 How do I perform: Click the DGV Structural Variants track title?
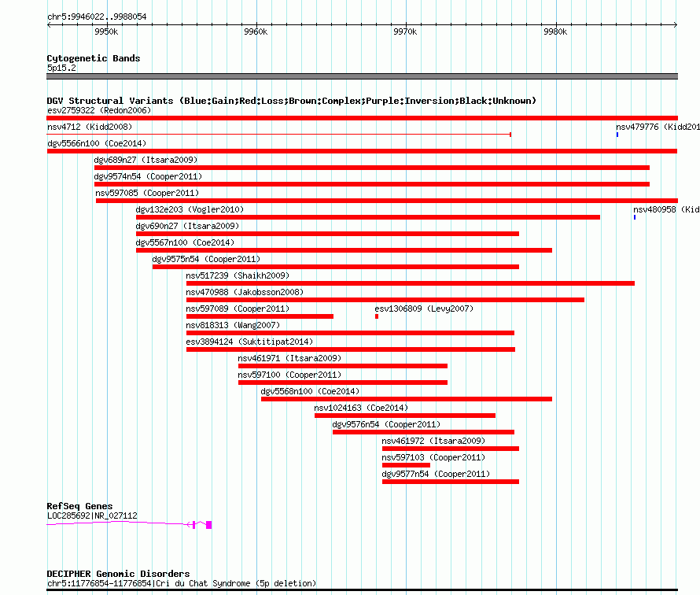tap(291, 101)
